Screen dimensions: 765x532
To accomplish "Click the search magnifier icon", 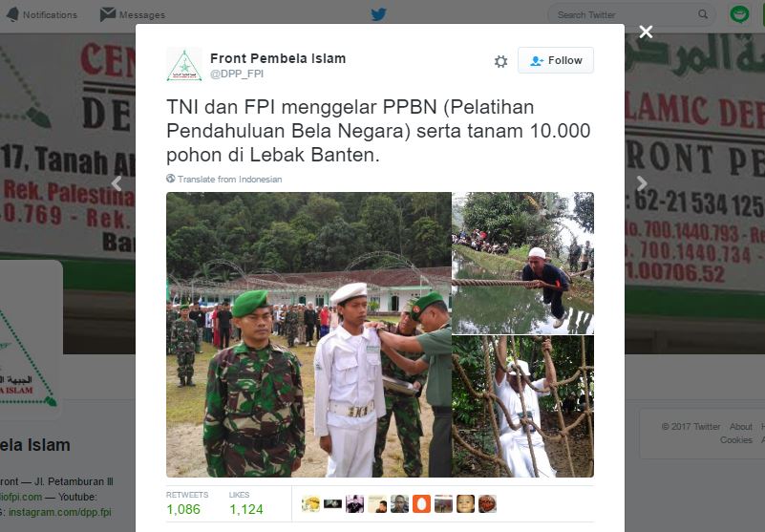I will click(703, 14).
